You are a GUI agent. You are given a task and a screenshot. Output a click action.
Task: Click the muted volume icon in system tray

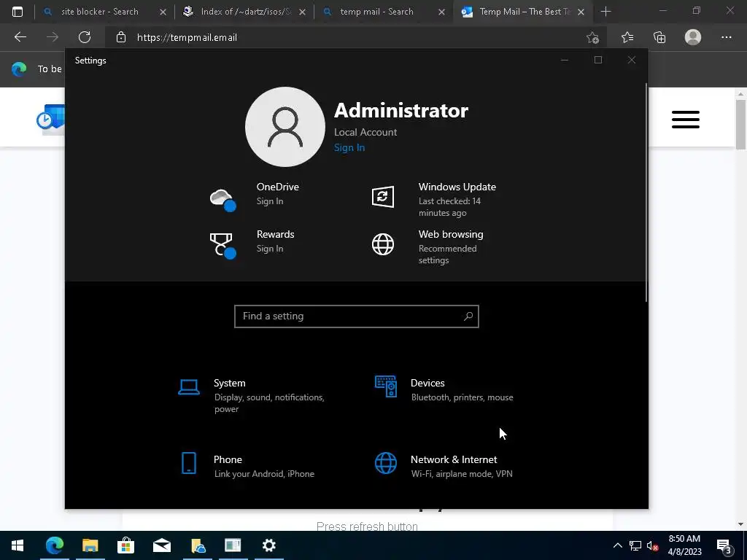click(x=651, y=546)
